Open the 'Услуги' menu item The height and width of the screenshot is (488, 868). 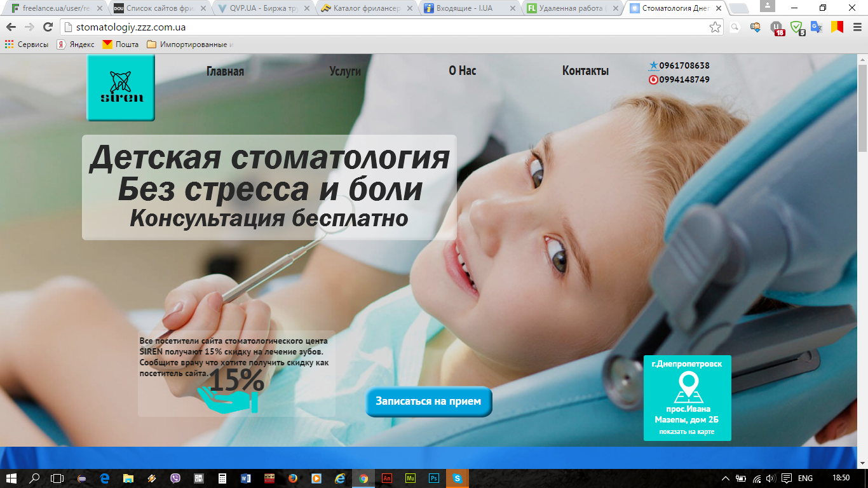(345, 71)
